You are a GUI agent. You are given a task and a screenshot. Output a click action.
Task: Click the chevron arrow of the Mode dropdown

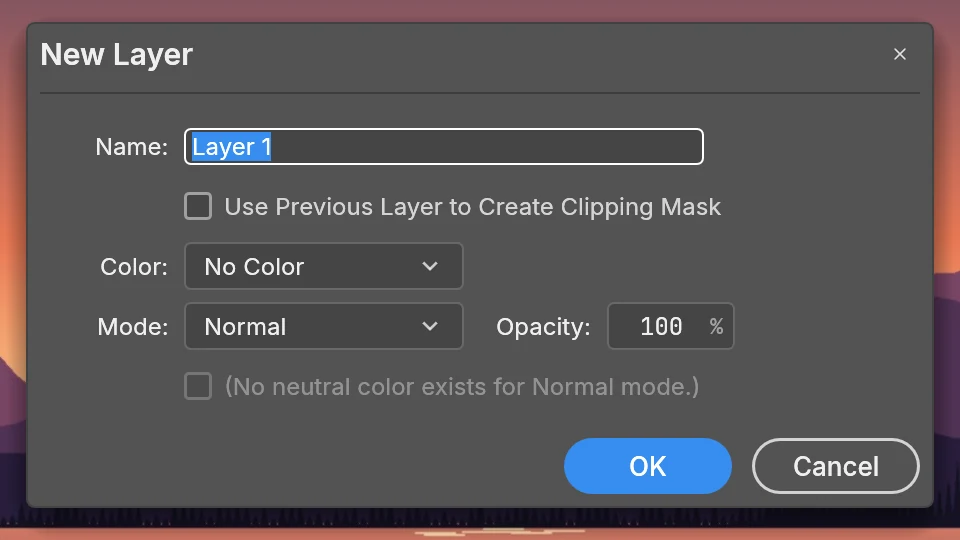click(430, 326)
